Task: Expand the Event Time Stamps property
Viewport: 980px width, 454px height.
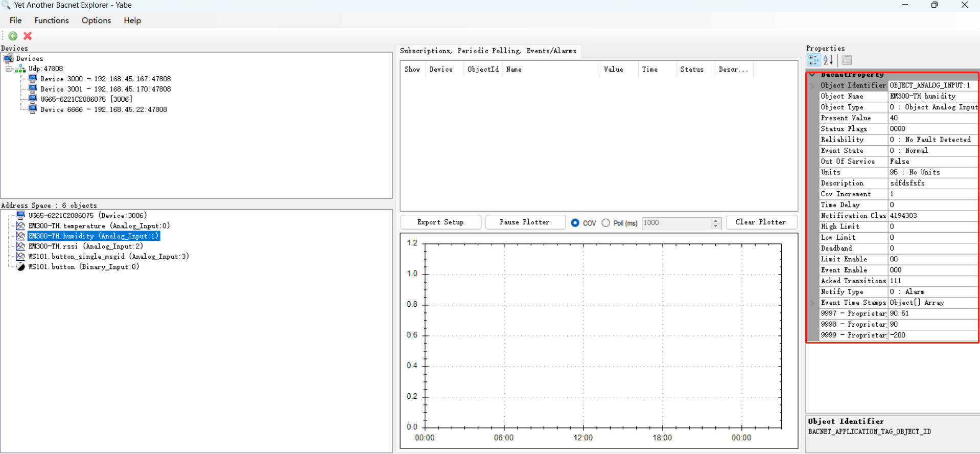Action: (812, 303)
